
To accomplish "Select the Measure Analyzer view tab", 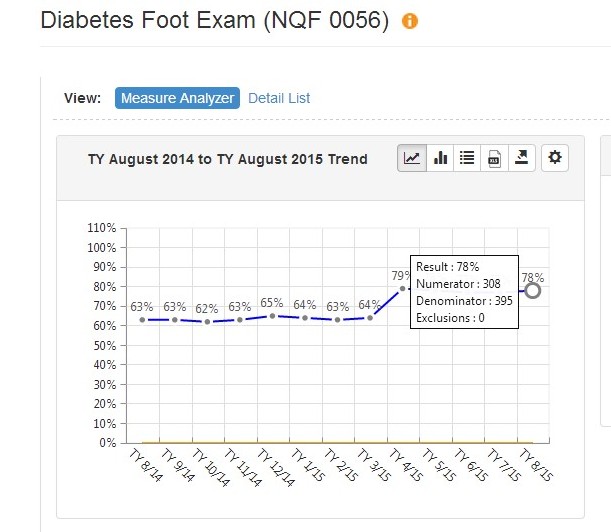I will (177, 98).
